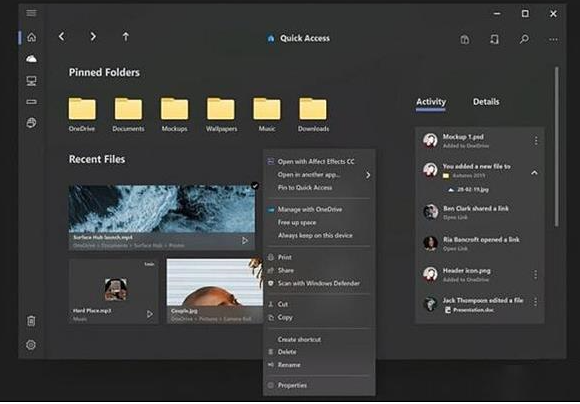The height and width of the screenshot is (404, 580).
Task: Click the vertical scrollbar on right
Action: click(x=557, y=146)
